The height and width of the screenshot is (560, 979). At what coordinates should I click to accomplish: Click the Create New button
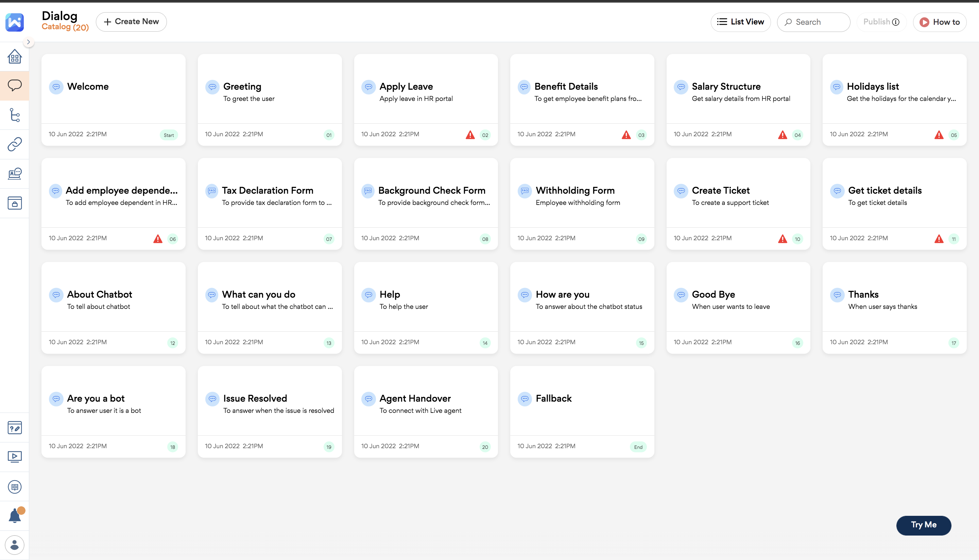(x=131, y=21)
